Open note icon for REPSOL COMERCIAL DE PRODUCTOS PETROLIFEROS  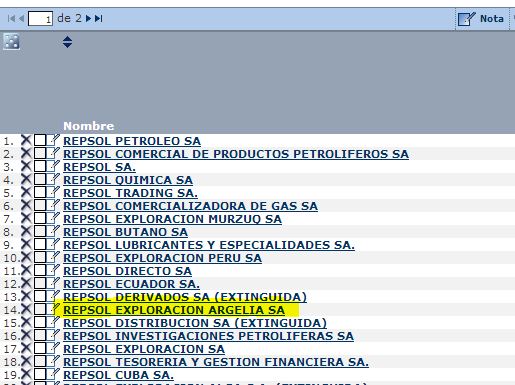coord(54,153)
